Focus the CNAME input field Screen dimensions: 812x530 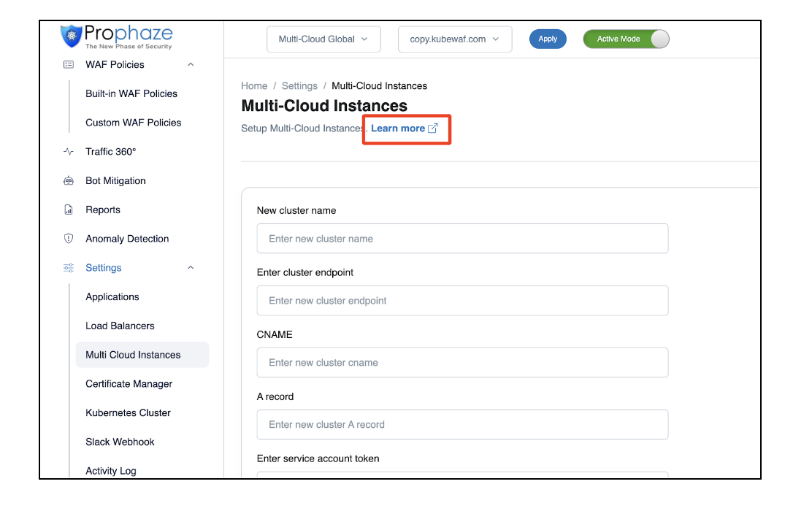(x=462, y=363)
